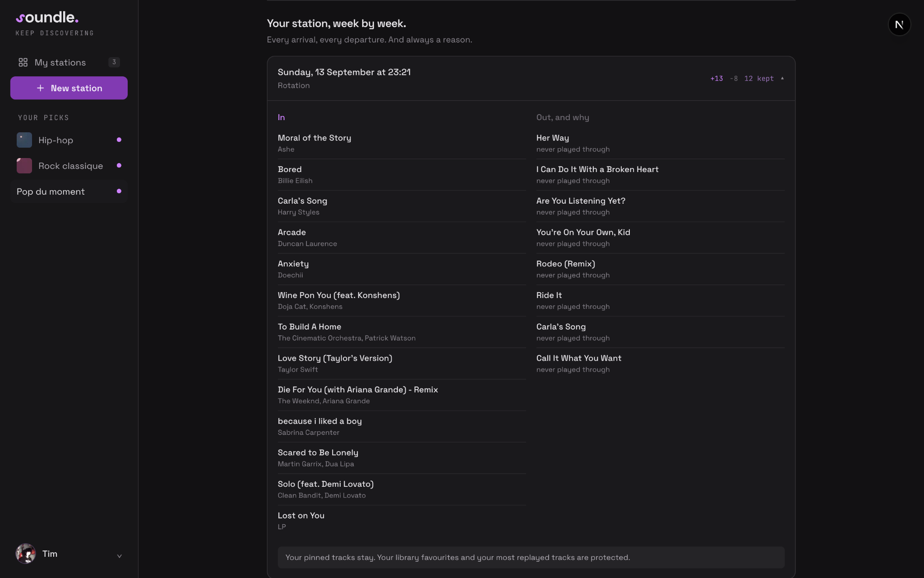Click the artist name Sabrina Carpenter

tap(309, 433)
